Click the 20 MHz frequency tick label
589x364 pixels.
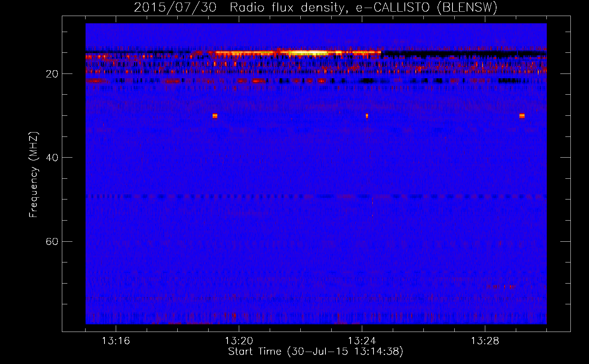(x=52, y=74)
